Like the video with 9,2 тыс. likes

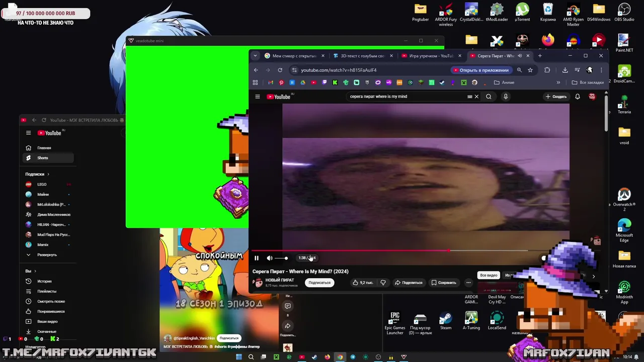click(x=363, y=283)
